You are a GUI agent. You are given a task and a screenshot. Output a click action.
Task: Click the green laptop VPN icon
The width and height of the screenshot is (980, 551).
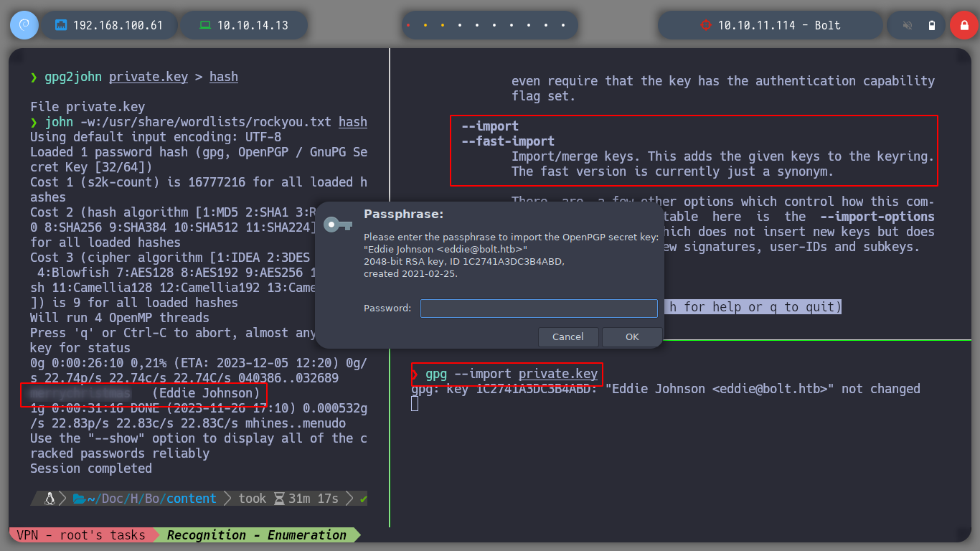[205, 25]
